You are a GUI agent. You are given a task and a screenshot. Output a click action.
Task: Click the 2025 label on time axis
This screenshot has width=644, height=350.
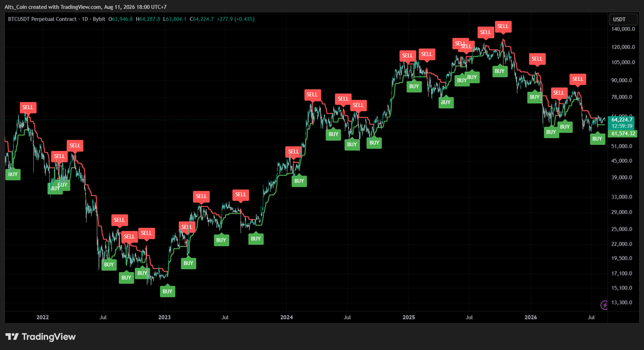point(408,317)
